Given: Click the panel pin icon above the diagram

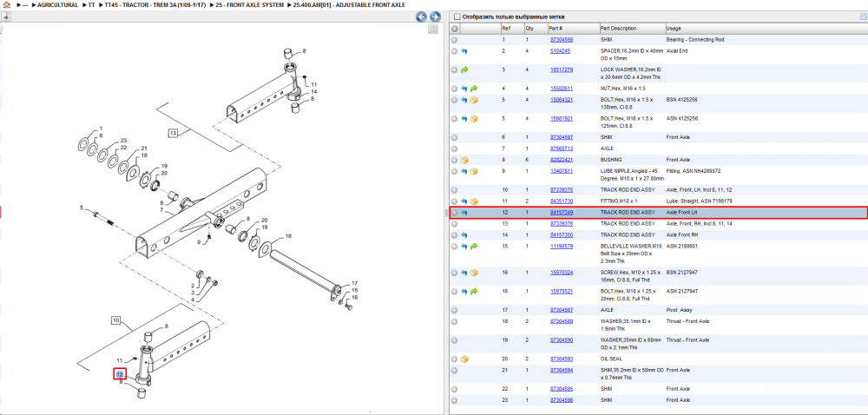Looking at the screenshot, I should (x=5, y=17).
